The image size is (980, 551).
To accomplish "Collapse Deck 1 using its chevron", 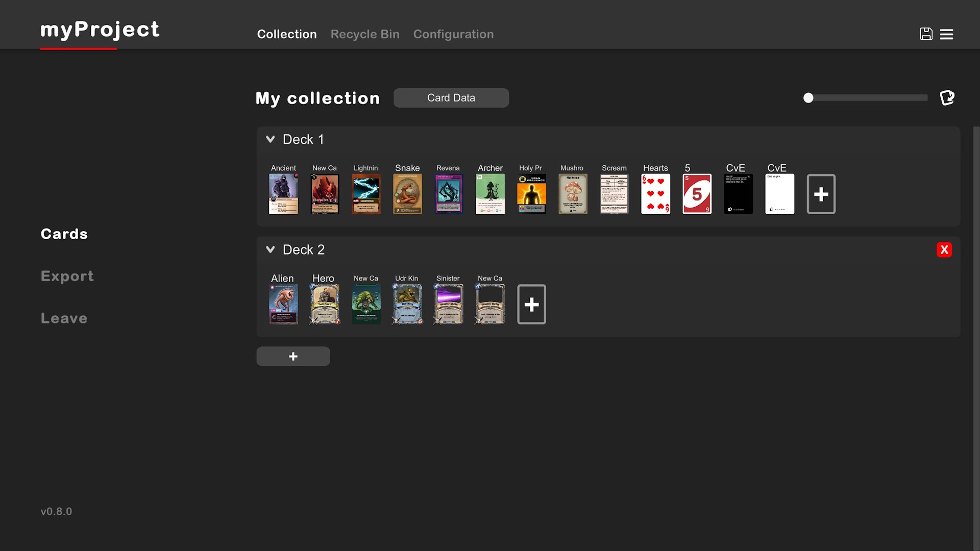I will (270, 139).
